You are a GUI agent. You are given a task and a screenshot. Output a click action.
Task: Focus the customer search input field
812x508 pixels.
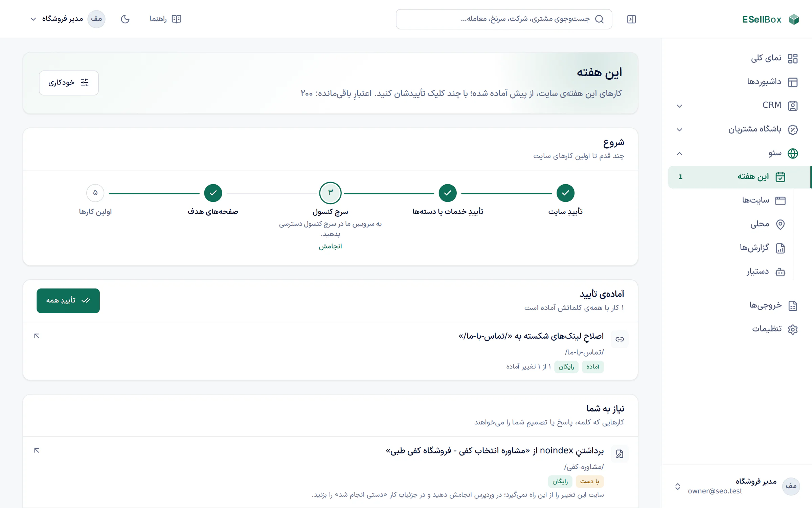(x=504, y=19)
